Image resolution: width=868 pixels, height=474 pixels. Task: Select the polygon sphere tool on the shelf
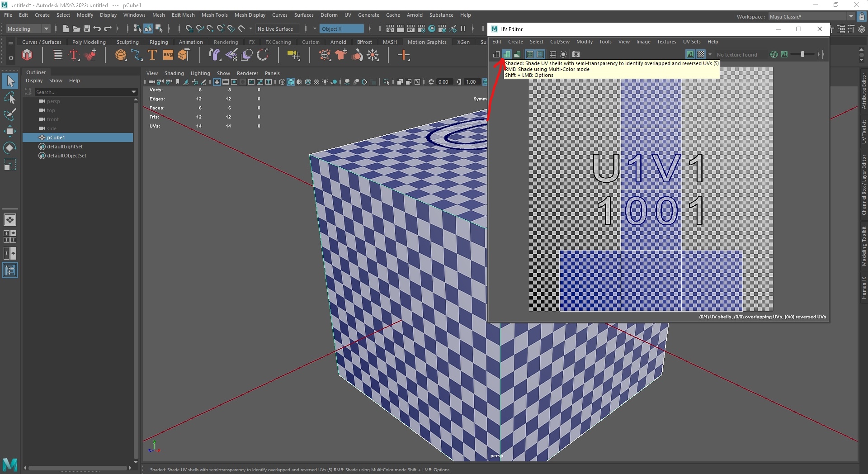click(x=121, y=55)
